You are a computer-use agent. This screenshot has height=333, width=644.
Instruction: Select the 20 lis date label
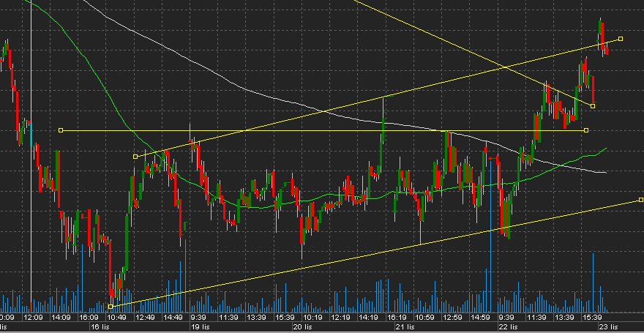pyautogui.click(x=304, y=327)
